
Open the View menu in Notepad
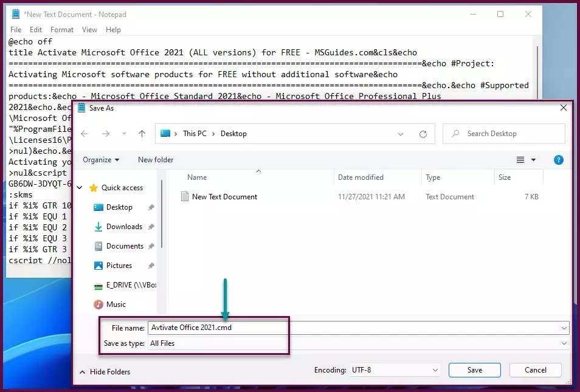point(89,30)
